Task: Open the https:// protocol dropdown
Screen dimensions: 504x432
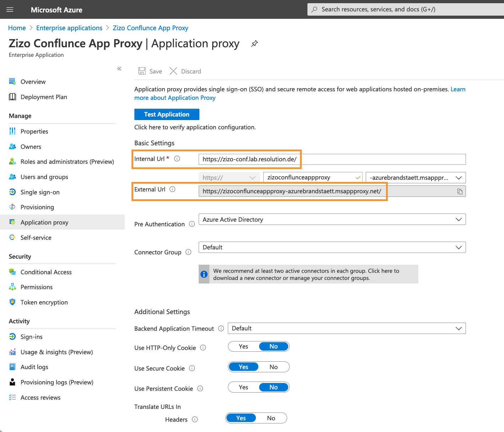Action: [x=229, y=178]
